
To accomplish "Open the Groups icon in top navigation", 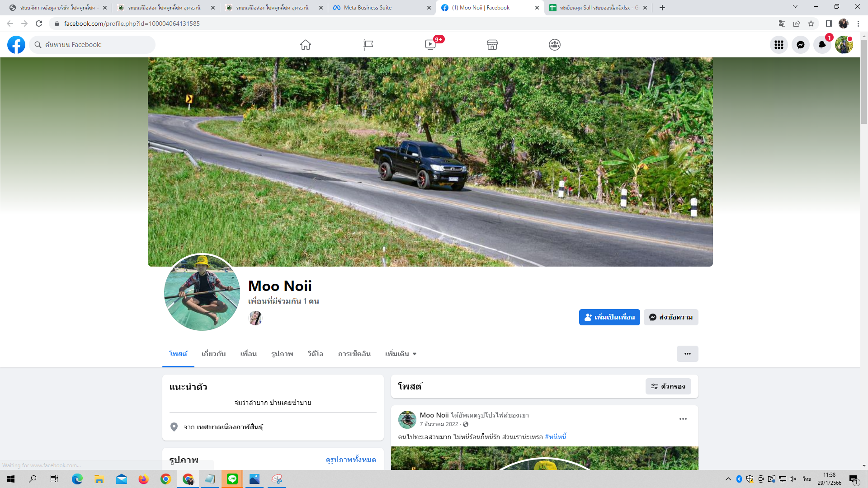I will coord(555,45).
